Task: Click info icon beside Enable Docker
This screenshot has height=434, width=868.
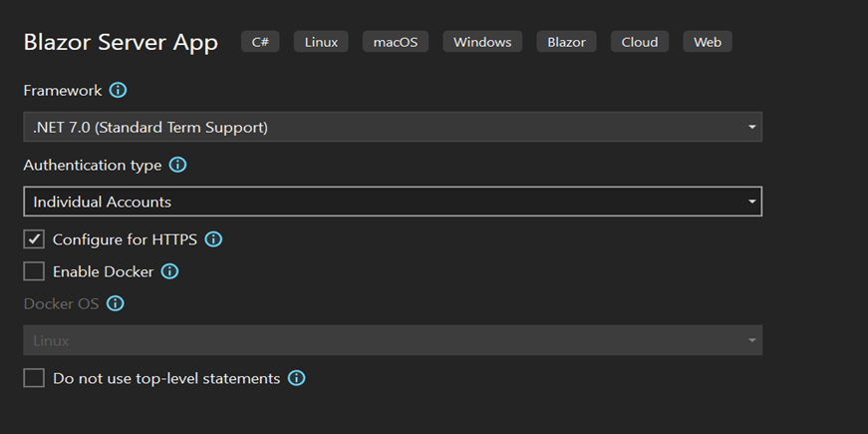Action: (x=169, y=271)
